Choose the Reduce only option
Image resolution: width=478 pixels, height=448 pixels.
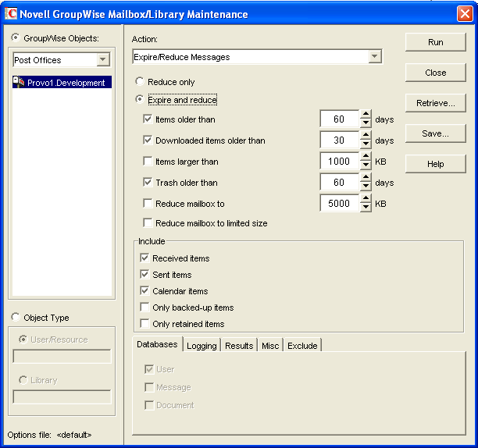coord(140,81)
